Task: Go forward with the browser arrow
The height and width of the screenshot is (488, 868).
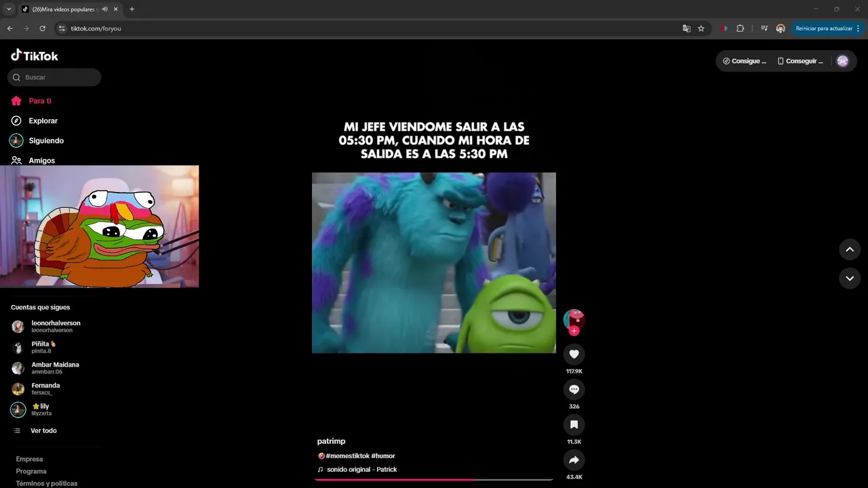Action: tap(26, 28)
